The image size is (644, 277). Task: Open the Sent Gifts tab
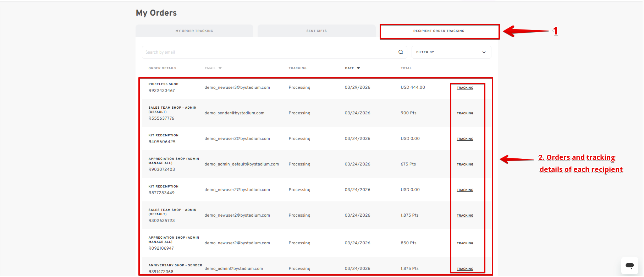pos(317,31)
